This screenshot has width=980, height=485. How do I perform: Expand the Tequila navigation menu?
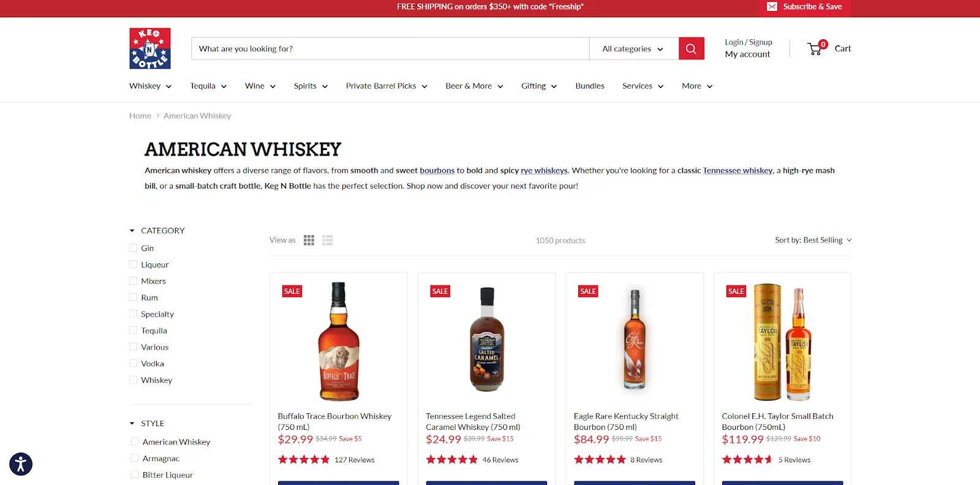point(208,86)
